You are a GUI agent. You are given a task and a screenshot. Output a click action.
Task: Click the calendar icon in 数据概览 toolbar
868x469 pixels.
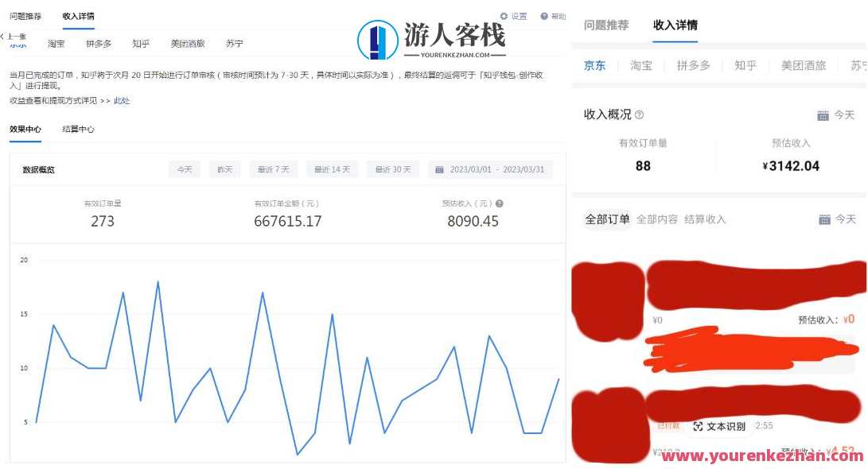[x=439, y=169]
